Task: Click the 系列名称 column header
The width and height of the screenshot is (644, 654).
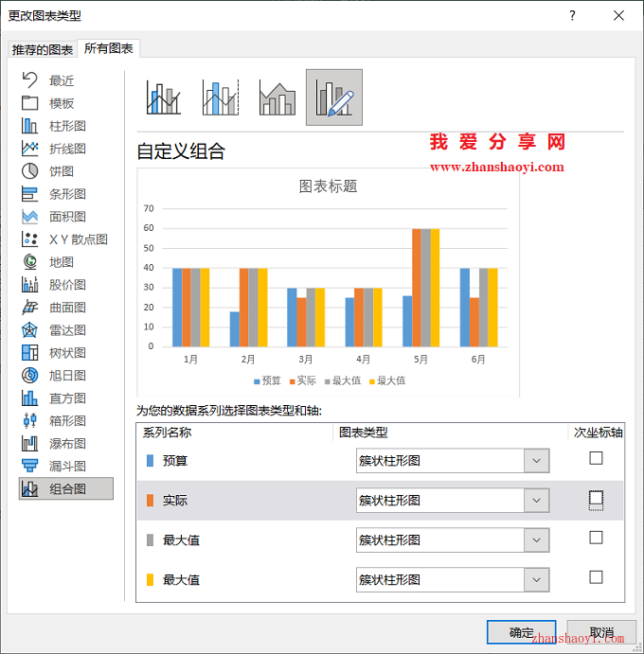Action: point(167,433)
